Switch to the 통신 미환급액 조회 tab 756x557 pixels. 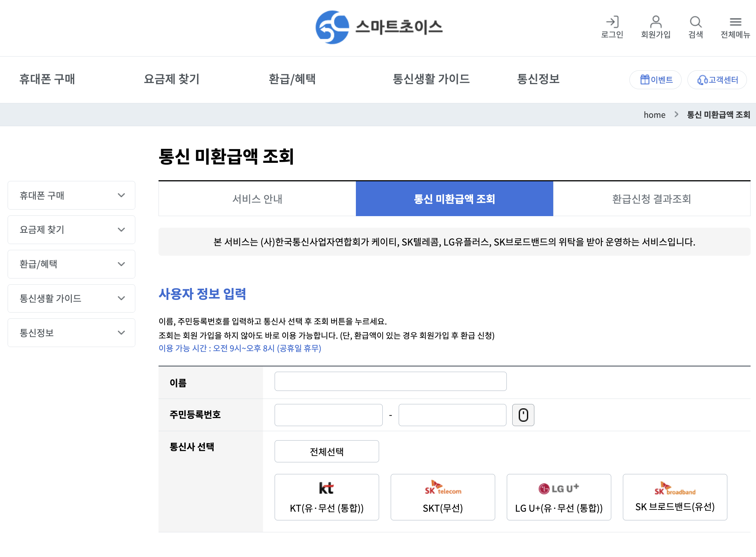(455, 199)
